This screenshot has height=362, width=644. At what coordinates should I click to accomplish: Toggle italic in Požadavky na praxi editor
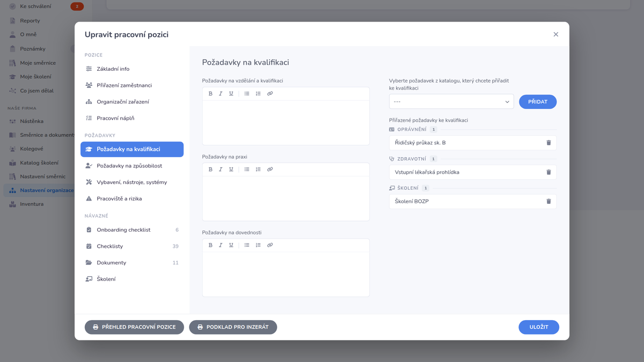(x=221, y=169)
